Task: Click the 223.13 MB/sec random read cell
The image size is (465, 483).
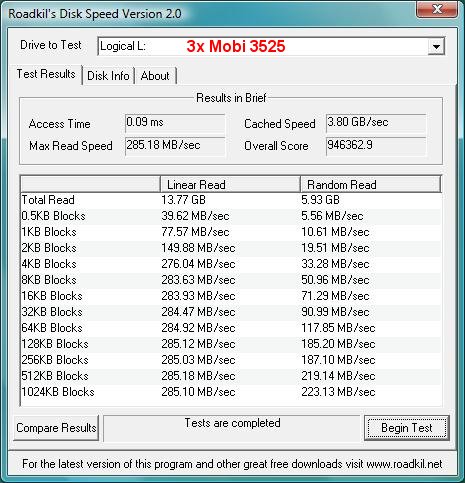Action: [338, 392]
